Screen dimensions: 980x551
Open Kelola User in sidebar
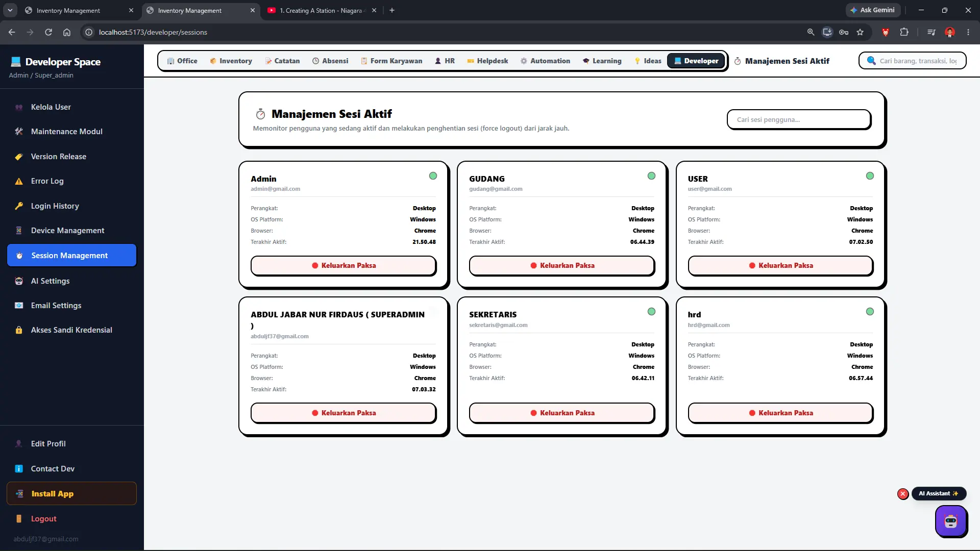tap(71, 107)
